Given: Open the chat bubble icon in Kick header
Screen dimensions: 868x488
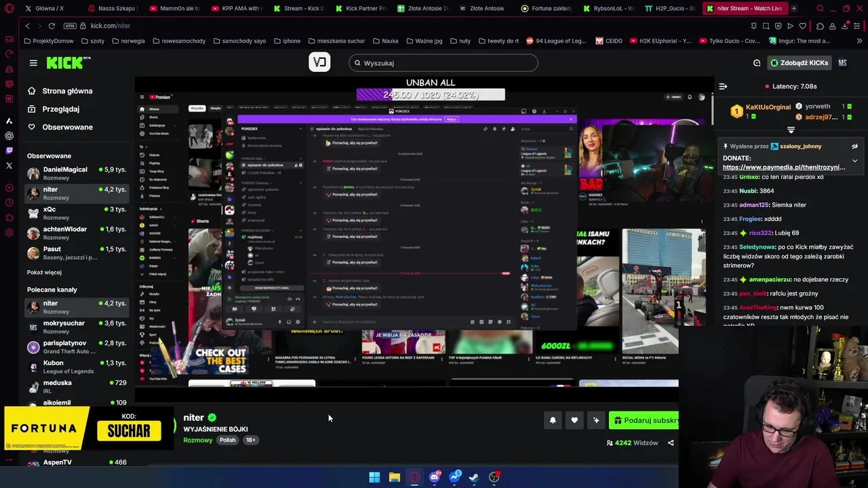Looking at the screenshot, I should (x=757, y=63).
